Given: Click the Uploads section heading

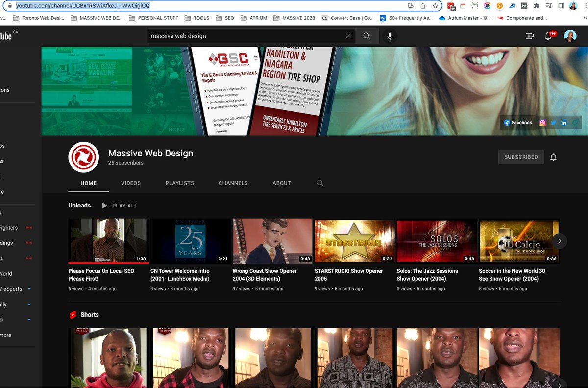Looking at the screenshot, I should pos(79,206).
